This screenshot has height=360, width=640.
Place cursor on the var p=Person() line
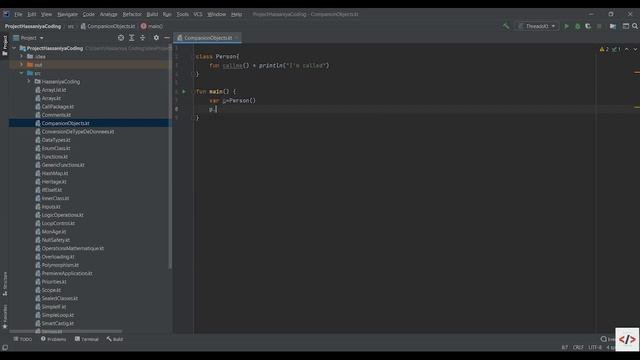(232, 100)
